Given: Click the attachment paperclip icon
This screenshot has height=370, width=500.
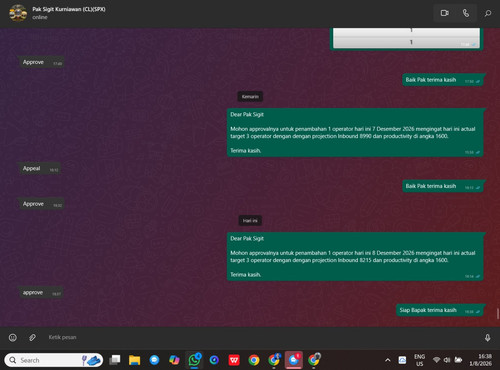Looking at the screenshot, I should [32, 338].
